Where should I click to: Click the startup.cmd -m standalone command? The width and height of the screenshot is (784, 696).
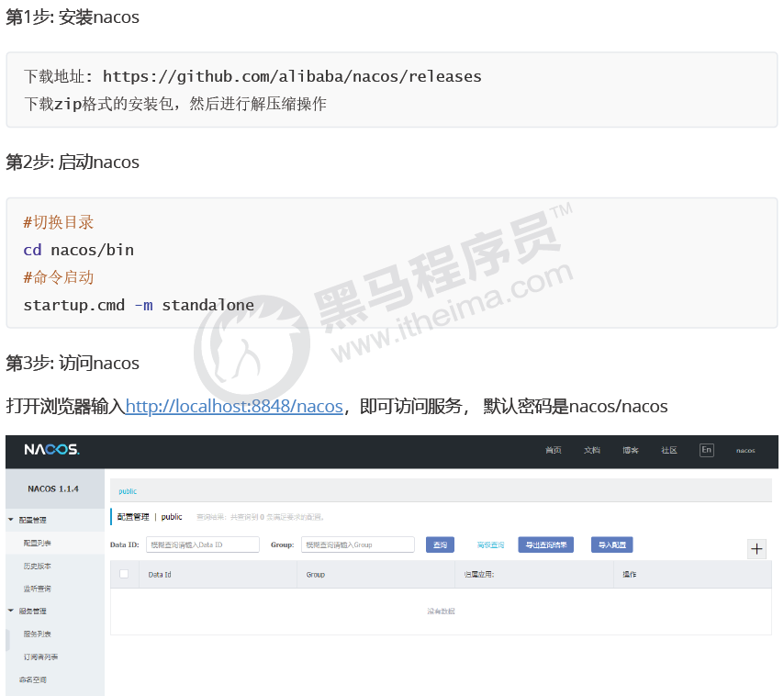[x=139, y=305]
